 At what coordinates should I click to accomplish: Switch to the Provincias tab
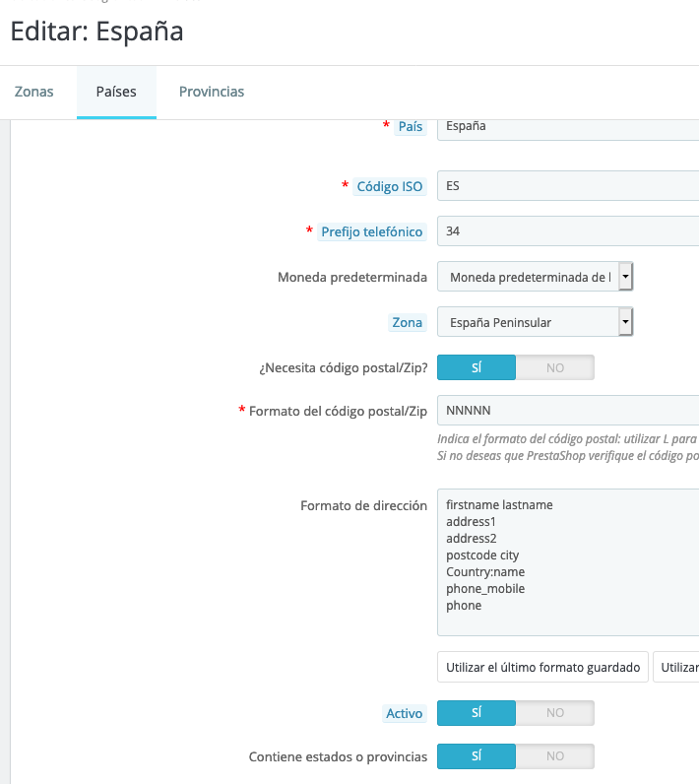click(x=212, y=92)
